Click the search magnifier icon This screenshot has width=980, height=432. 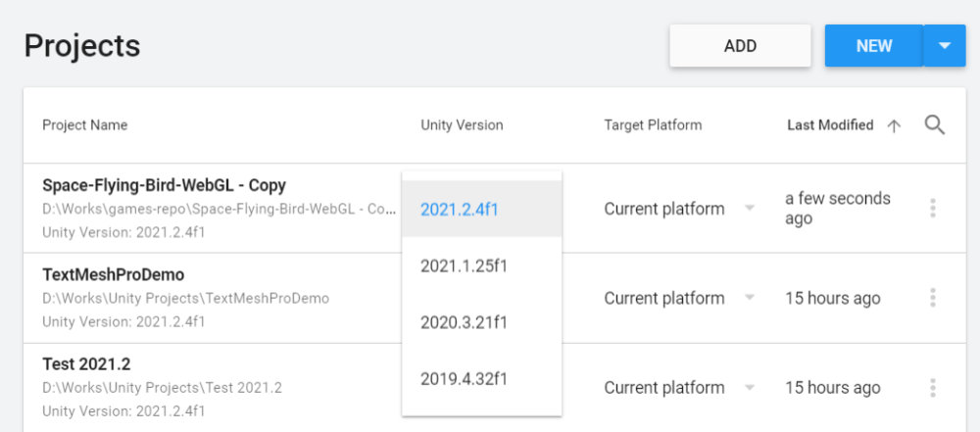pyautogui.click(x=935, y=125)
